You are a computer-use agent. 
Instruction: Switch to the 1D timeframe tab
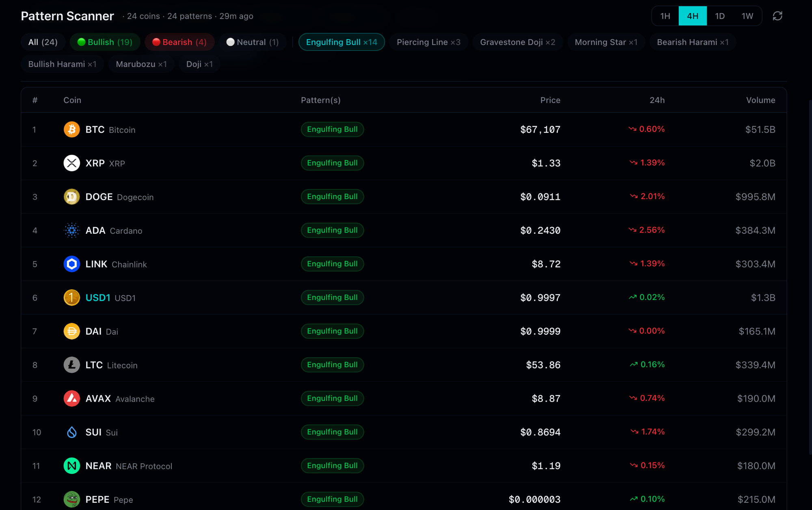coord(720,16)
